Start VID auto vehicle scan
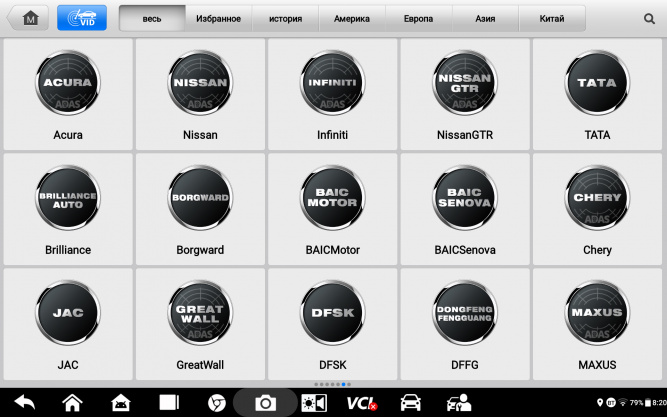This screenshot has height=417, width=667. 82,18
